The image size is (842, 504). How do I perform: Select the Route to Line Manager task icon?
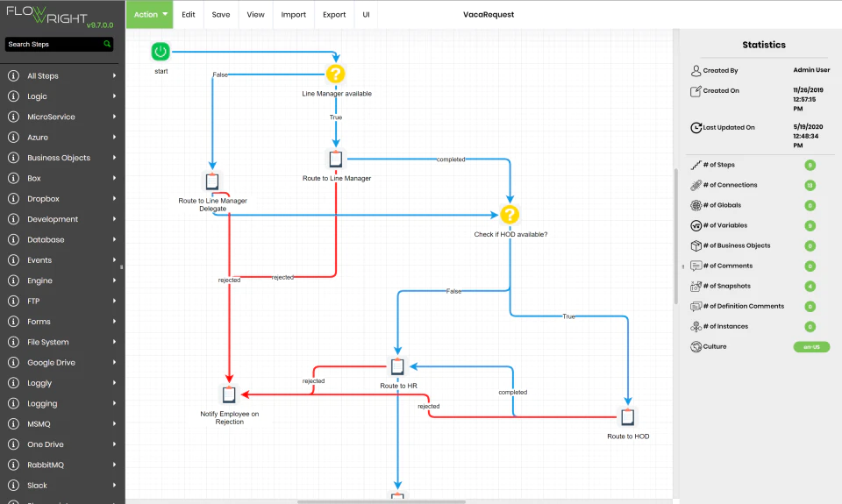(336, 159)
